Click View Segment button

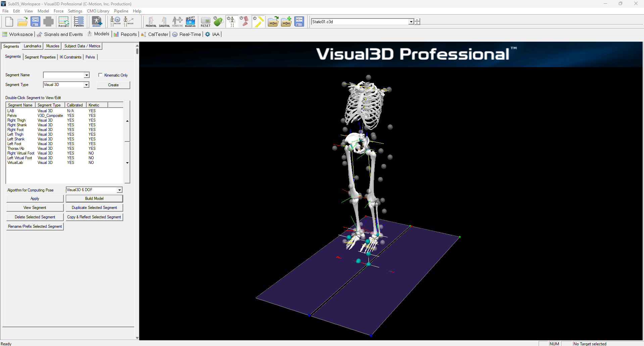35,208
